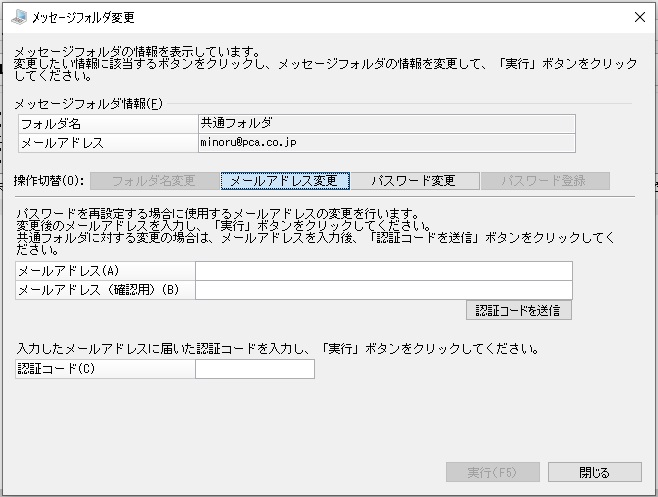Click the メールアドレス(A) field label
The image size is (658, 497).
(x=68, y=271)
